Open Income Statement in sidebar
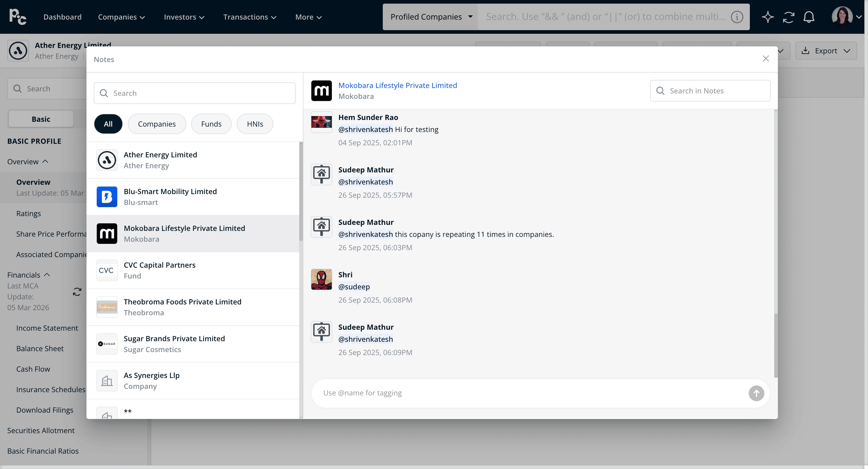The width and height of the screenshot is (868, 469). click(x=47, y=328)
